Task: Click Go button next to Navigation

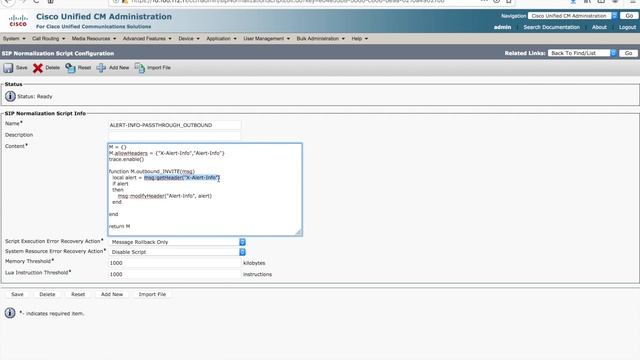Action: (x=629, y=16)
